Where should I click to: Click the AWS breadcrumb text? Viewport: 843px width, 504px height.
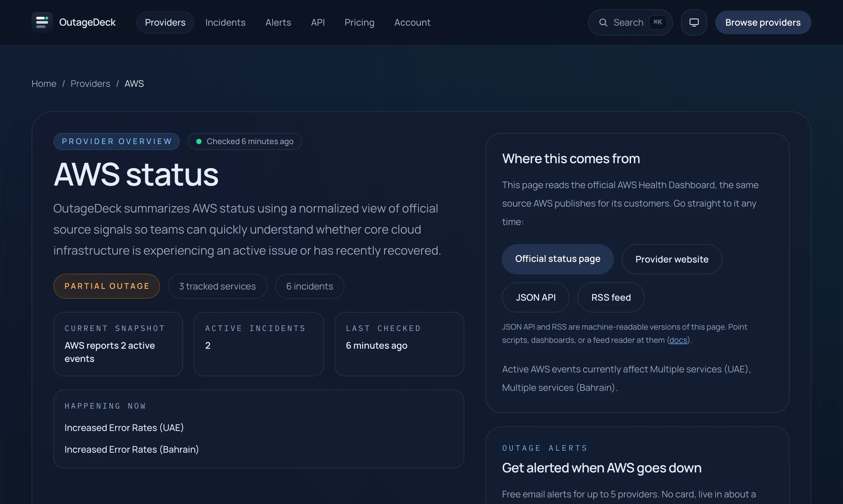(x=134, y=84)
